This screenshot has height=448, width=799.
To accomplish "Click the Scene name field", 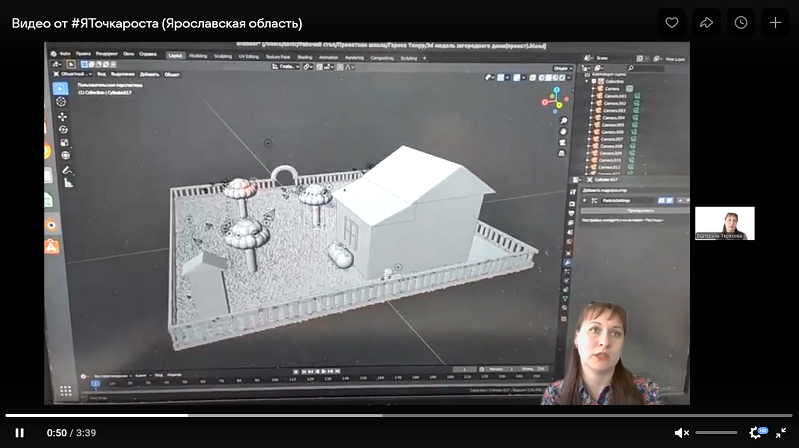I will point(615,58).
